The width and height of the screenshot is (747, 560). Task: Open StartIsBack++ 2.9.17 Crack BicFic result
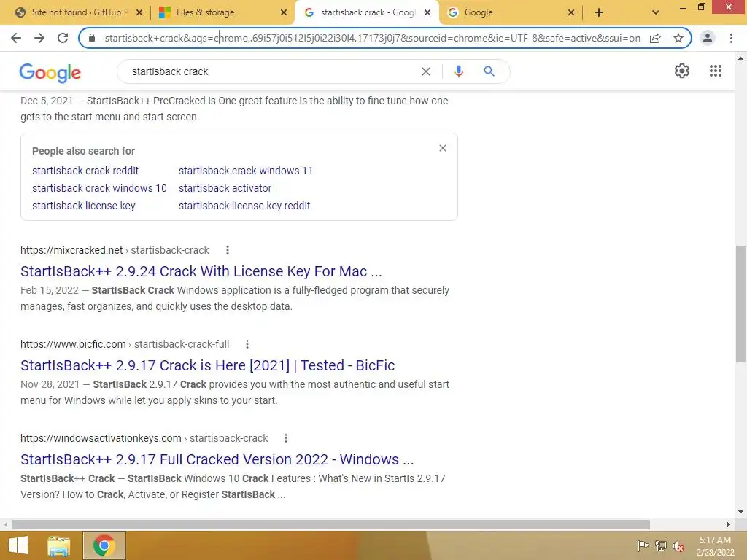point(208,365)
